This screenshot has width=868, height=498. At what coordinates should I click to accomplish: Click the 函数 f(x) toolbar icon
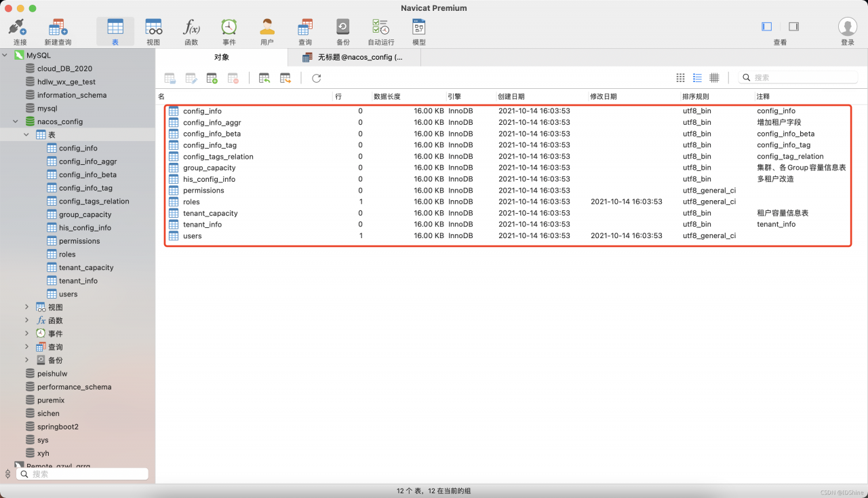tap(191, 27)
